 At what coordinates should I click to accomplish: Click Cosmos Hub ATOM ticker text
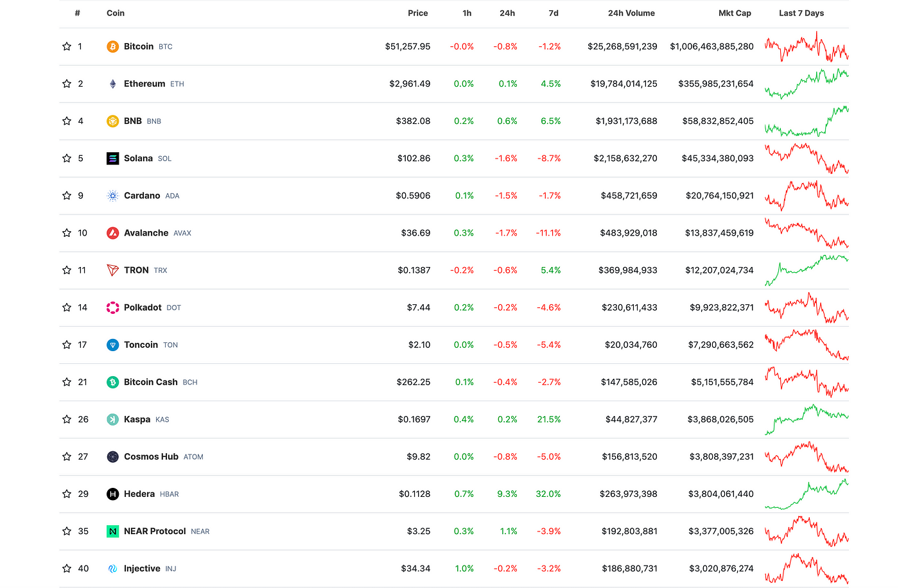[193, 457]
